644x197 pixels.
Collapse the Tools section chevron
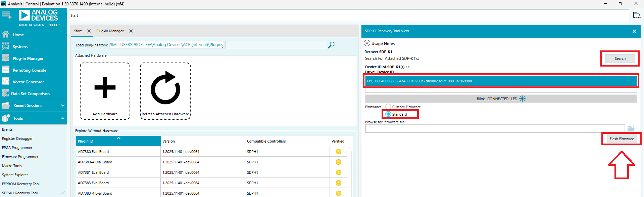tap(63, 118)
